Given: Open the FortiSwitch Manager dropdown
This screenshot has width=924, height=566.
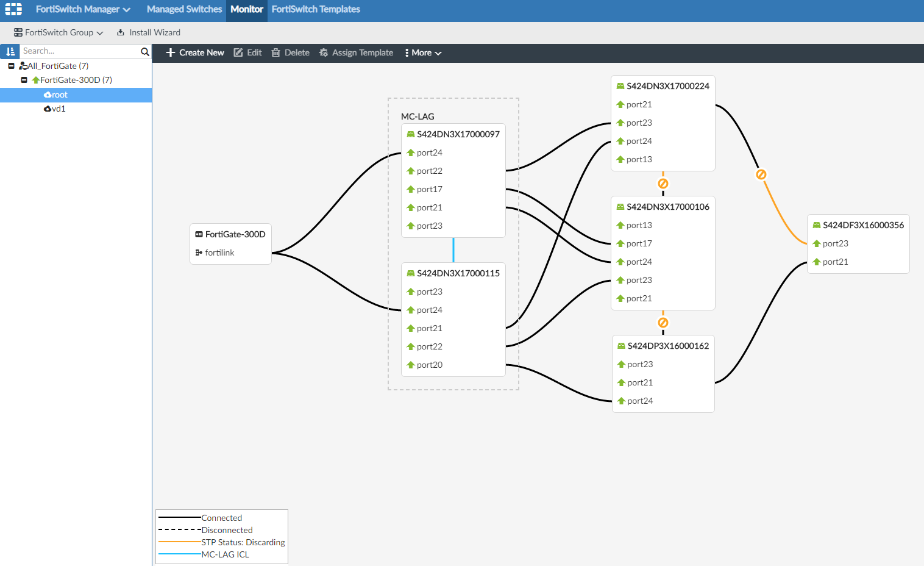Looking at the screenshot, I should [x=83, y=9].
